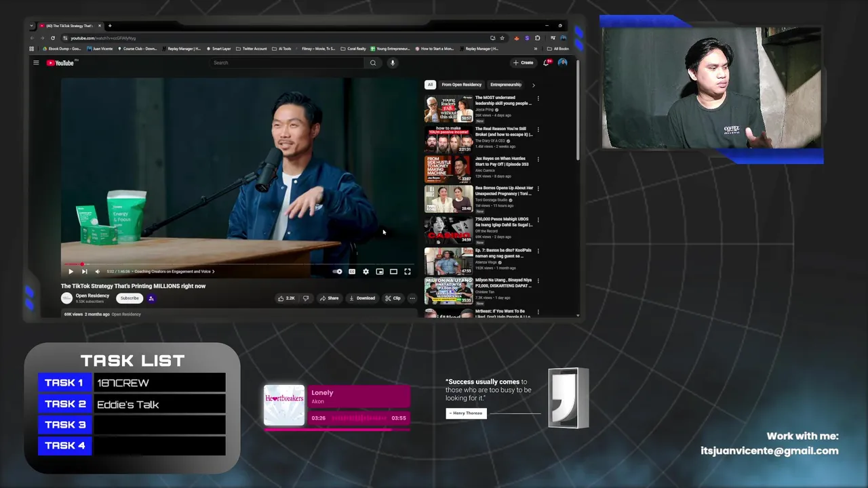Viewport: 868px width, 488px height.
Task: Enter full screen video mode
Action: [408, 271]
